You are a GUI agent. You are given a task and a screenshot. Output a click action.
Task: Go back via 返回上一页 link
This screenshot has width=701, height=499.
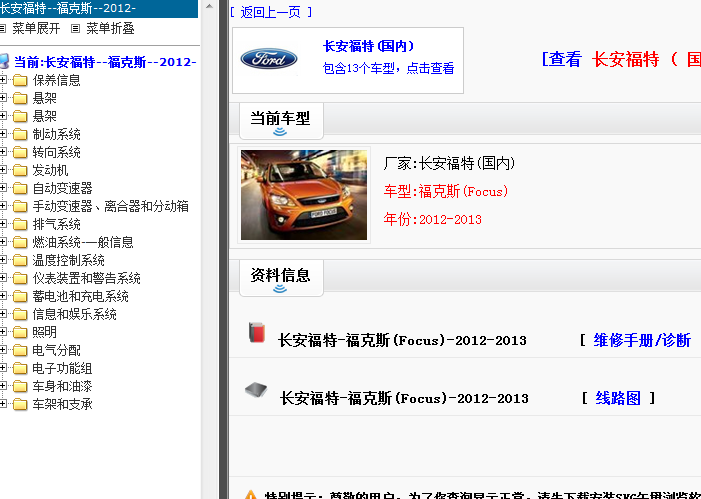271,12
